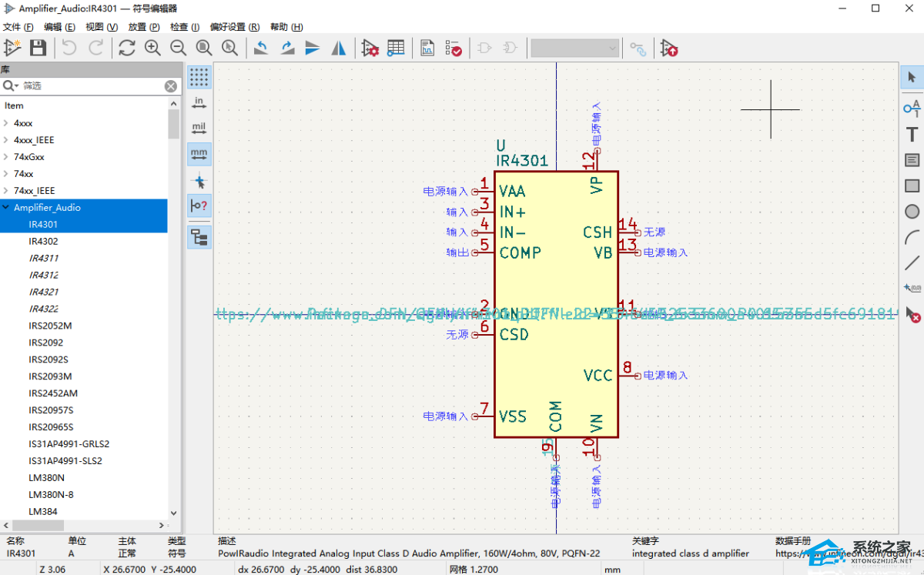Viewport: 924px width, 575px height.
Task: Run the symbol checker icon
Action: [454, 48]
